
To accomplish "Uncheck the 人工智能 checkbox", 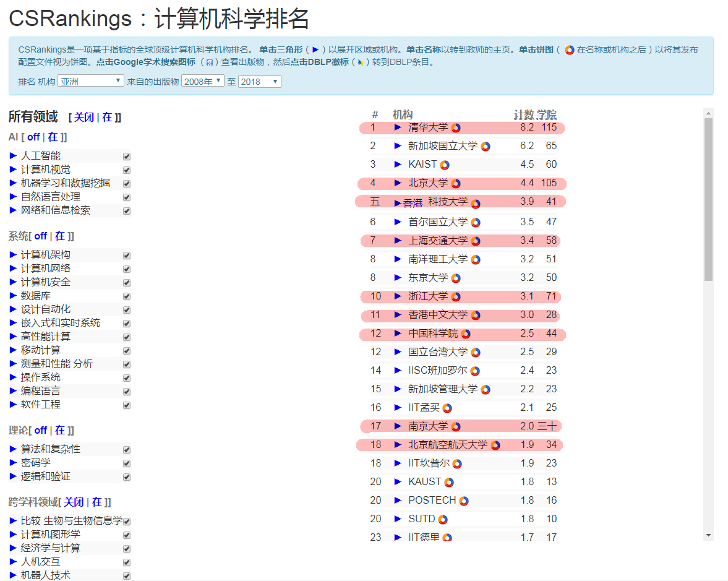I will (x=127, y=155).
